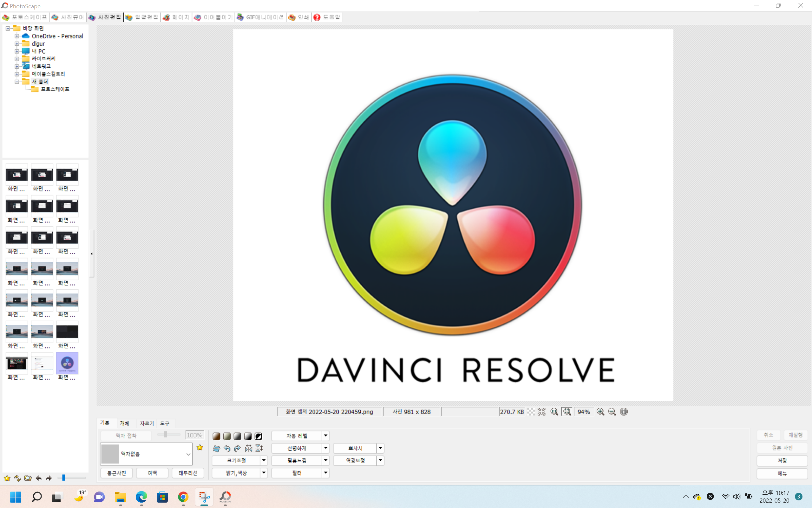
Task: Open the 밝기,색상 dropdown arrow
Action: tap(264, 473)
